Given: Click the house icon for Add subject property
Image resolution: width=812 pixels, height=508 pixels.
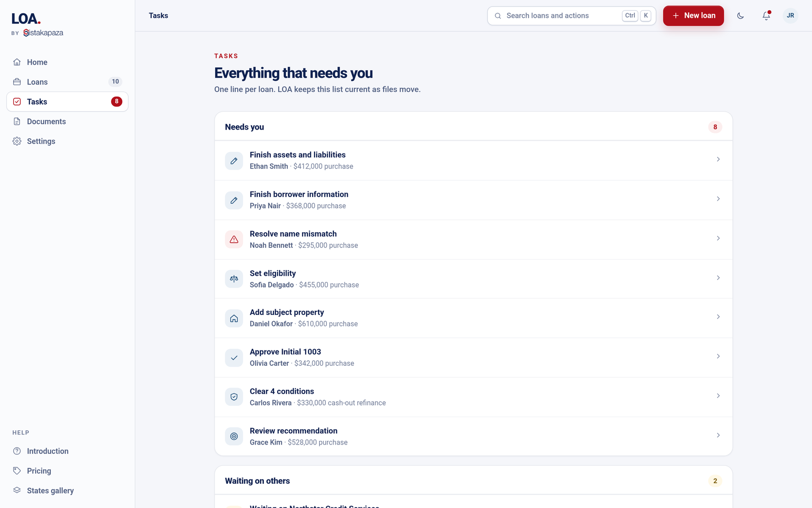Looking at the screenshot, I should click(234, 319).
